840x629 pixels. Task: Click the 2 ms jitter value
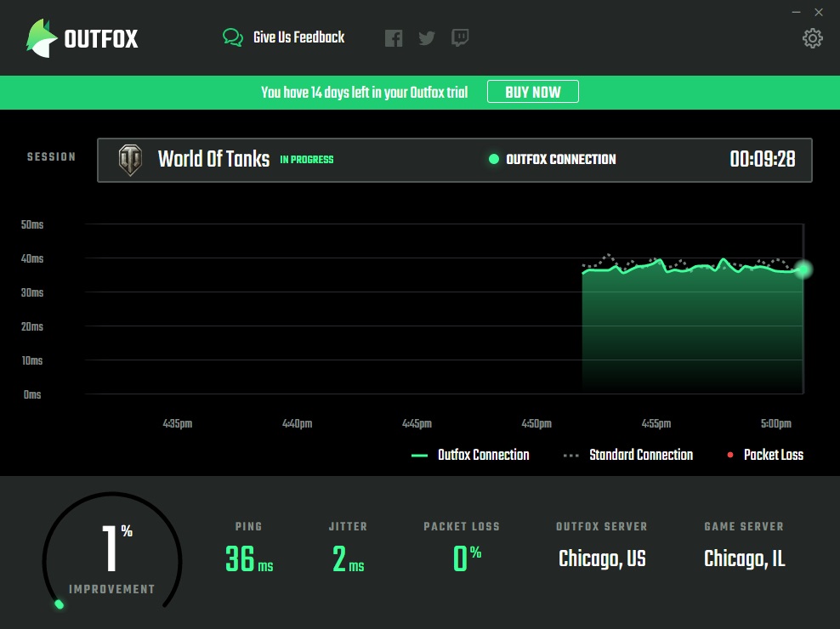point(349,558)
